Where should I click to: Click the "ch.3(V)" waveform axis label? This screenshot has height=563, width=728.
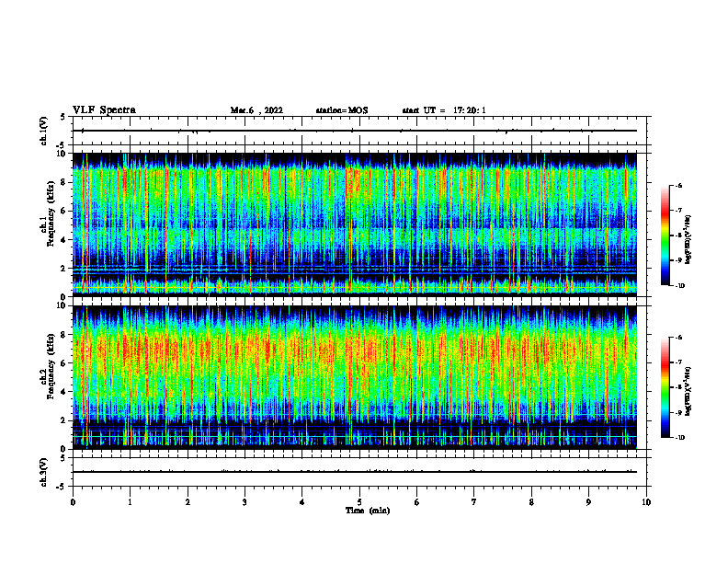click(44, 472)
